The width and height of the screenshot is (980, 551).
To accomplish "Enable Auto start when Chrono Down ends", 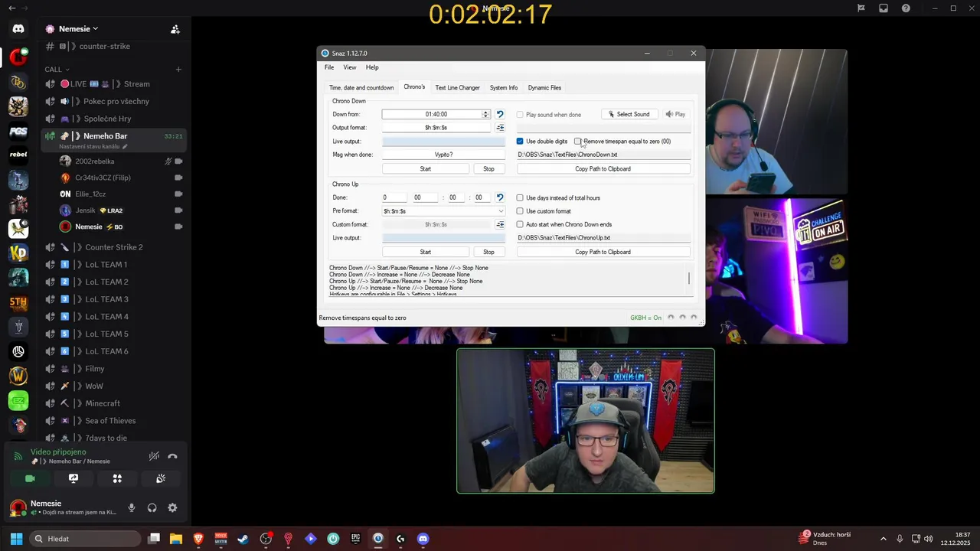I will [520, 224].
